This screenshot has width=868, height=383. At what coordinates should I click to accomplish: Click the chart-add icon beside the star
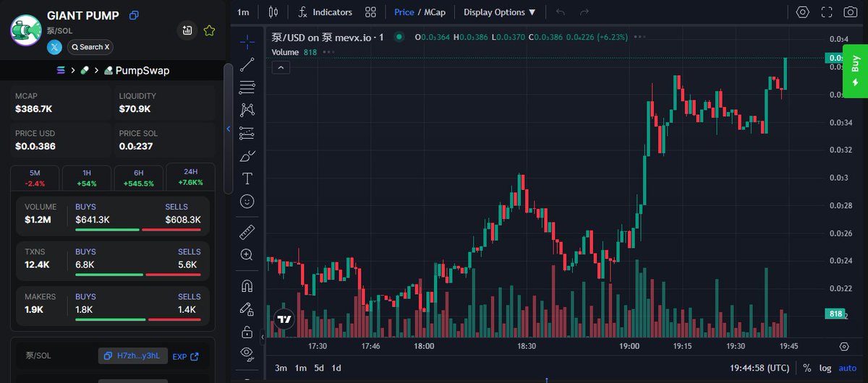click(187, 30)
